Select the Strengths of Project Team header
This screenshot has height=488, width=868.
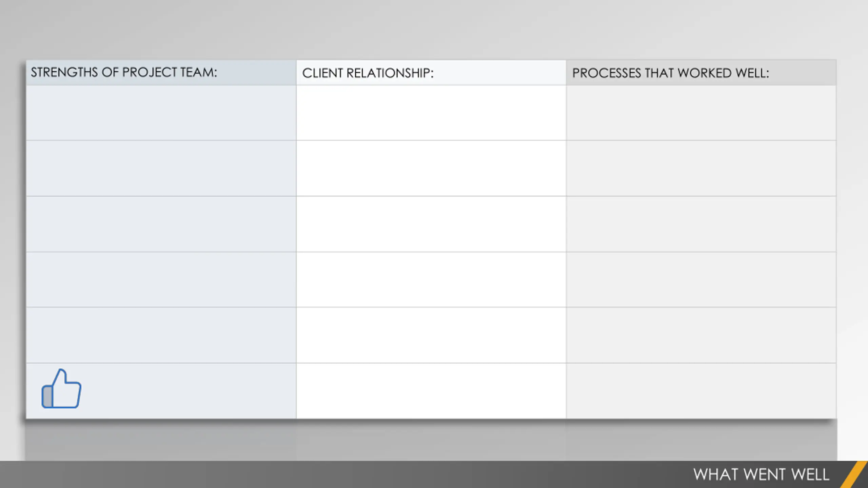pyautogui.click(x=161, y=73)
